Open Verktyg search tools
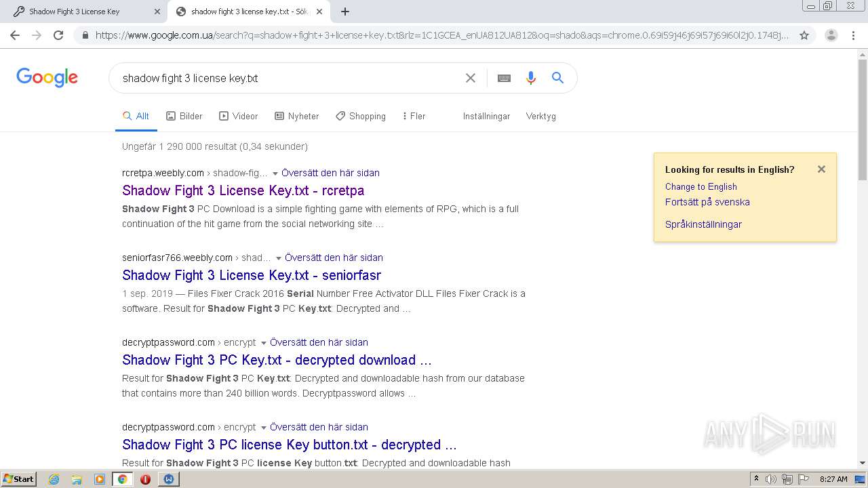 tap(540, 116)
